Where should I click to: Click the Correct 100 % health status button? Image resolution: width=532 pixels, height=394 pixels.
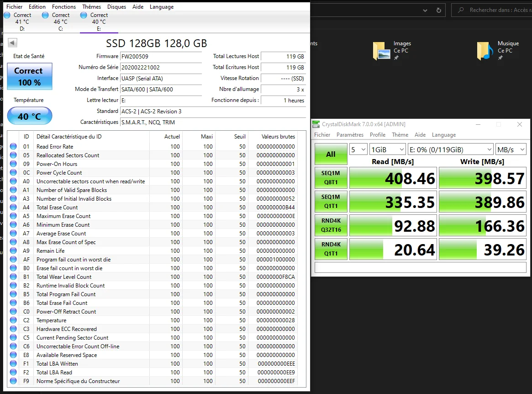(x=30, y=76)
